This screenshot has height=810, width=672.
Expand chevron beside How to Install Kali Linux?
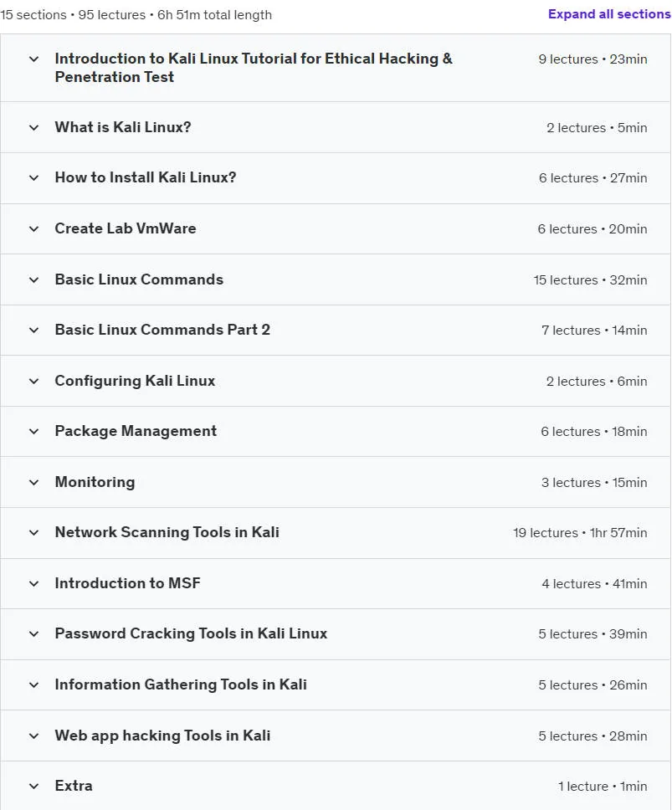[33, 178]
